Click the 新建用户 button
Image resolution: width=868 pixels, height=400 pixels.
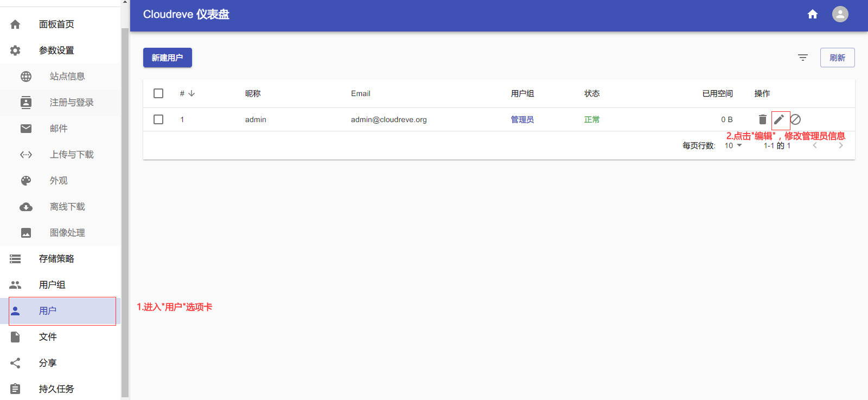[x=167, y=58]
